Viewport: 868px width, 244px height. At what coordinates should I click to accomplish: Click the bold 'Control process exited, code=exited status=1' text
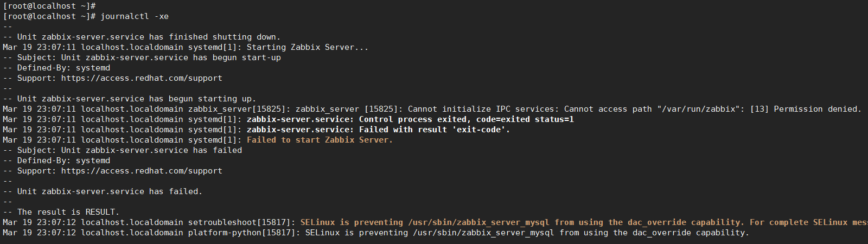[467, 119]
